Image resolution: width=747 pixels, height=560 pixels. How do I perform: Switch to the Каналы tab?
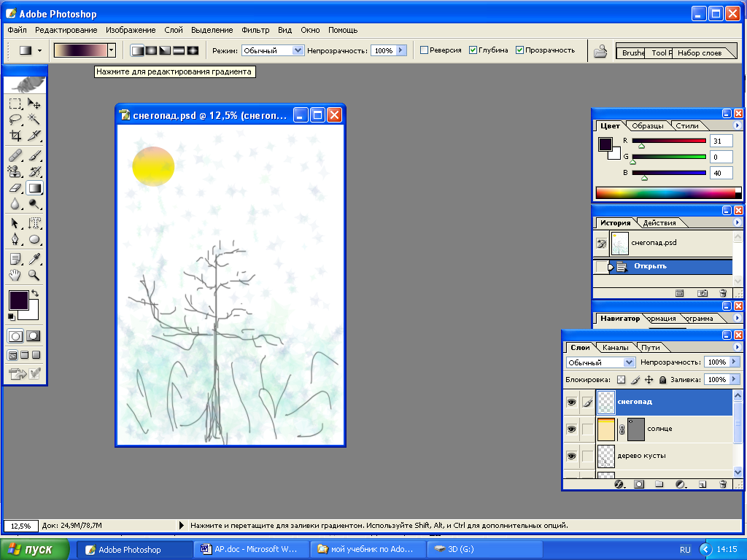(615, 348)
